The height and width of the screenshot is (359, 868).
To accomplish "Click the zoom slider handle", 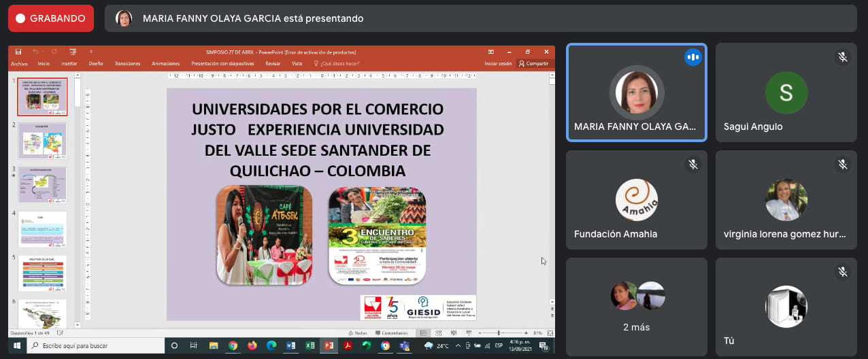I will click(x=499, y=333).
